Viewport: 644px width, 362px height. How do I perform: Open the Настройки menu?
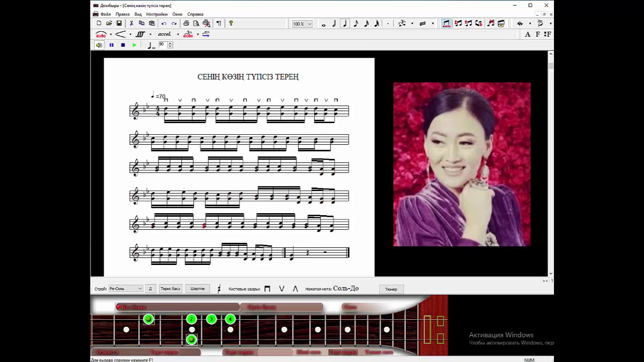click(157, 14)
